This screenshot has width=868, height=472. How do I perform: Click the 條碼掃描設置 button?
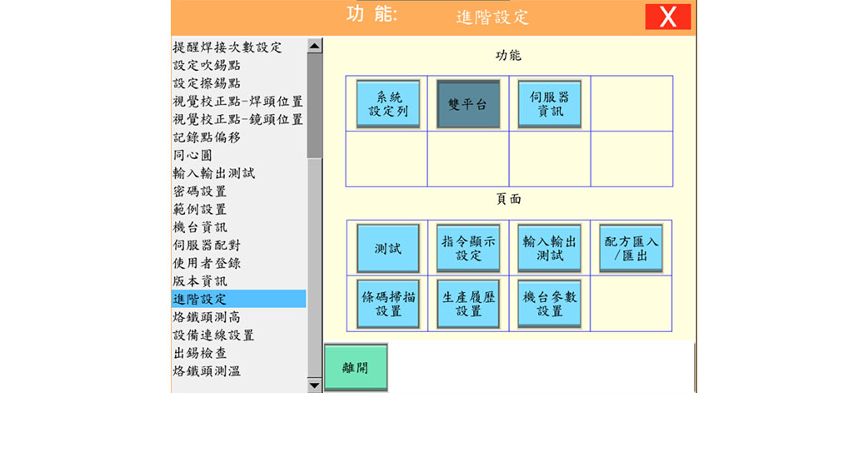pyautogui.click(x=387, y=304)
